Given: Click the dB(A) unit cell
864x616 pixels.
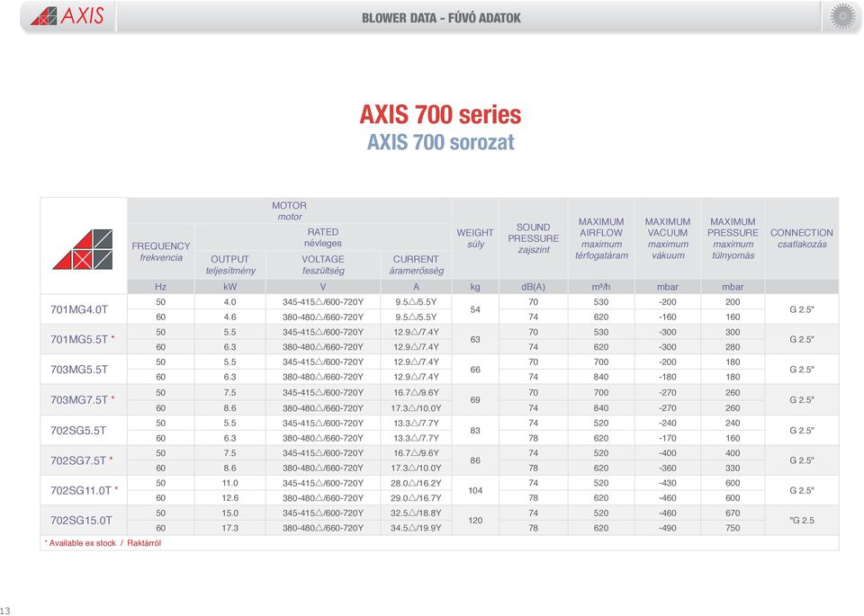Looking at the screenshot, I should point(533,287).
